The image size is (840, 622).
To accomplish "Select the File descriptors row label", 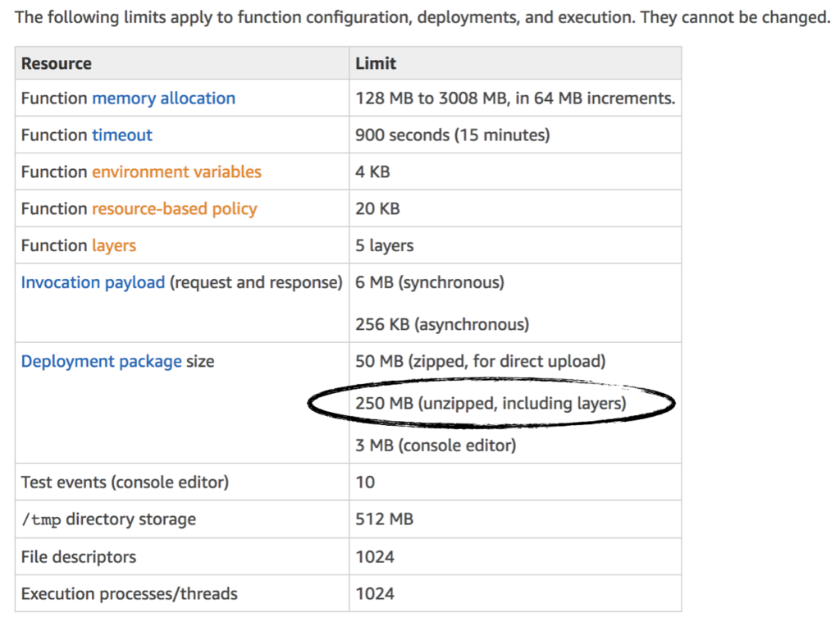I will pos(79,557).
